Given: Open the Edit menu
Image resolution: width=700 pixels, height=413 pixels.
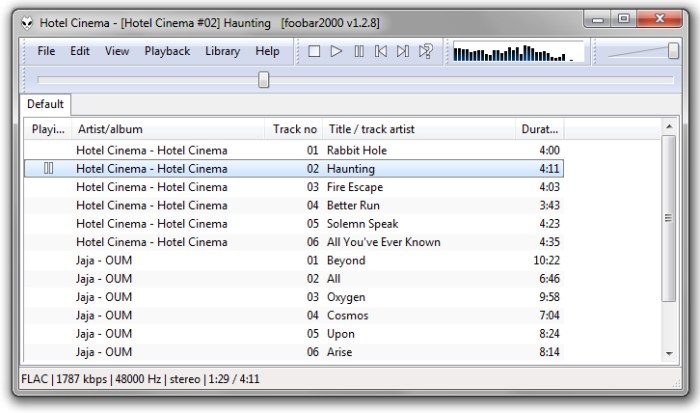Looking at the screenshot, I should click(x=80, y=51).
